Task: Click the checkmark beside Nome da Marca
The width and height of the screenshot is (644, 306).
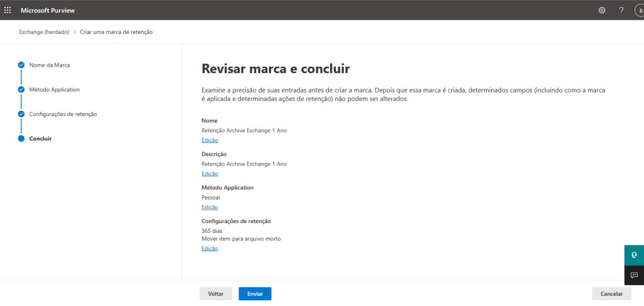Action: coord(21,65)
